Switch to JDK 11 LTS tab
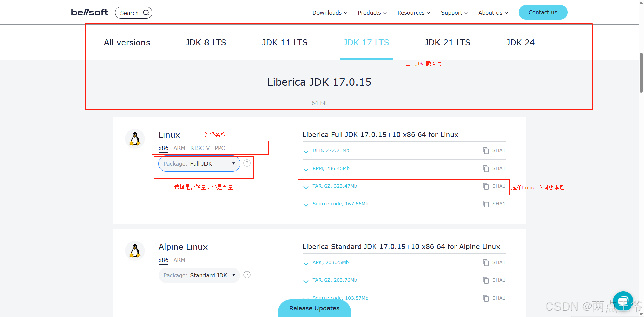The height and width of the screenshot is (317, 644). (x=285, y=43)
